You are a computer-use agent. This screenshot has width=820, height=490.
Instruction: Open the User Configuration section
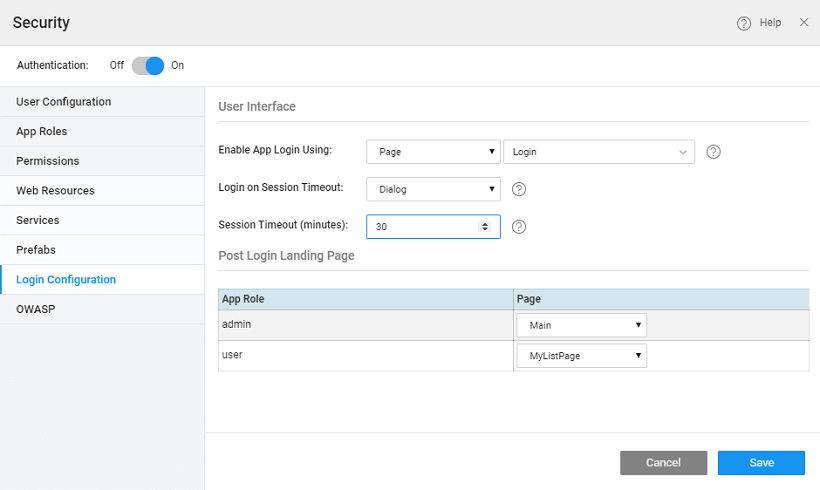pos(64,102)
